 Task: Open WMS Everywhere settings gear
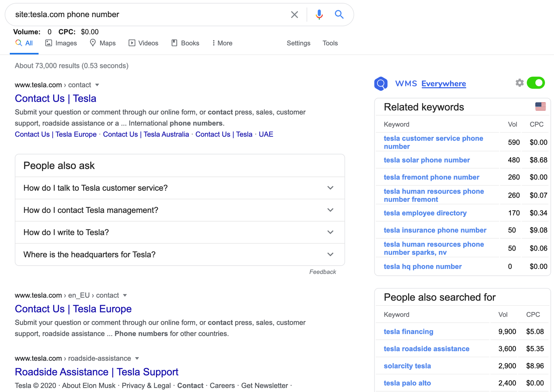[x=519, y=83]
